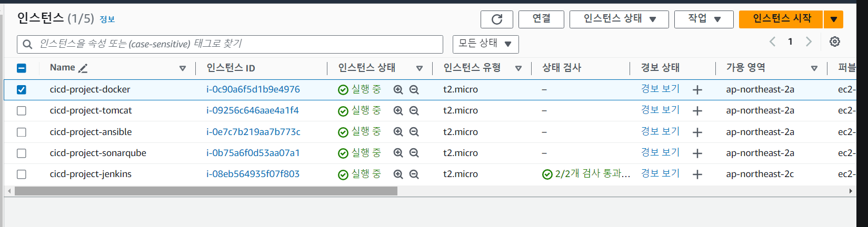
Task: Zoom out filter for cicd-project-tomcat state
Action: point(414,111)
